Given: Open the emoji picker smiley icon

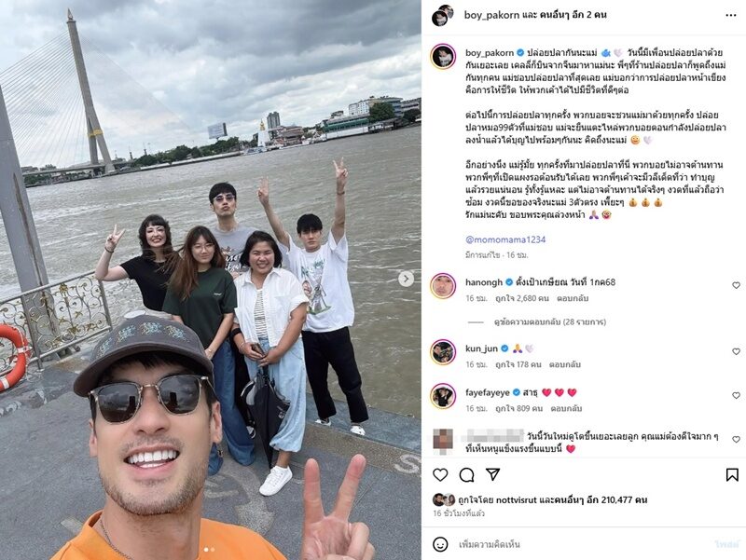Looking at the screenshot, I should click(x=440, y=544).
